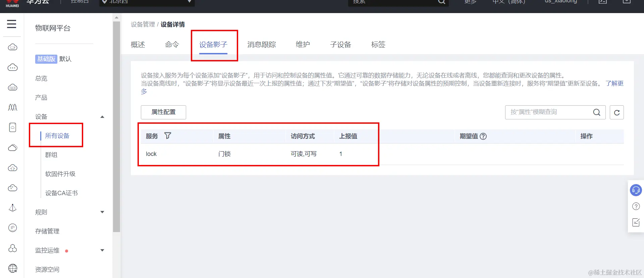Click the pyramid-shaped sidebar icon

point(12,208)
